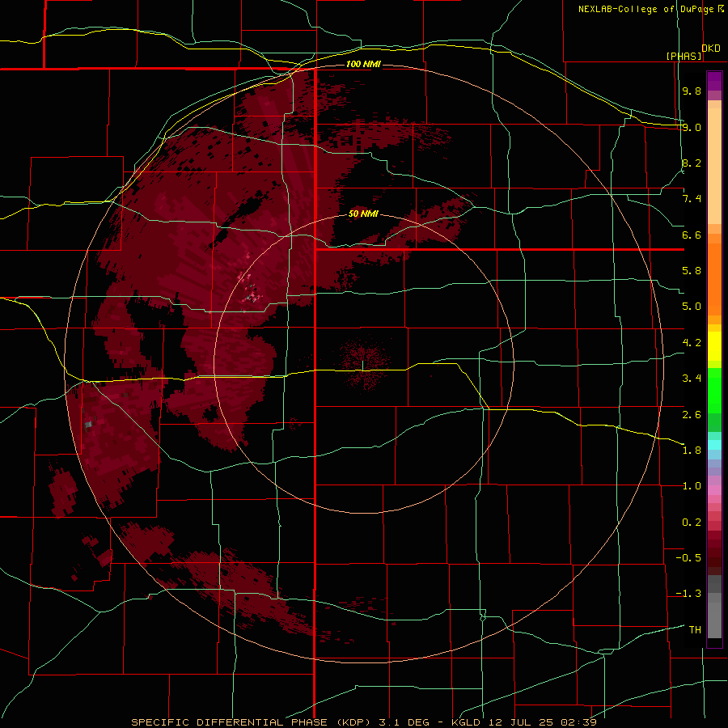Click the 6.6 scale value
728x728 pixels.
pos(692,235)
